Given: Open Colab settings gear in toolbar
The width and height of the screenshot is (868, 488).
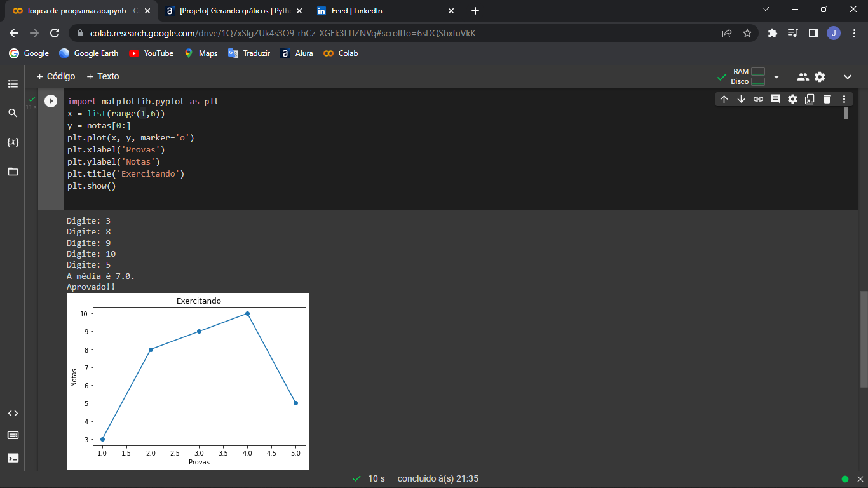Looking at the screenshot, I should point(820,77).
